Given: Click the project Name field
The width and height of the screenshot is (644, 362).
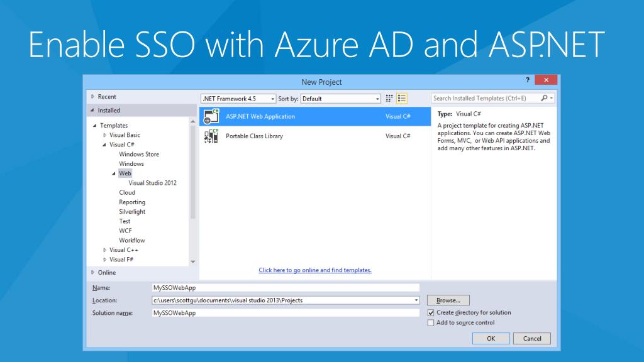Looking at the screenshot, I should (286, 288).
